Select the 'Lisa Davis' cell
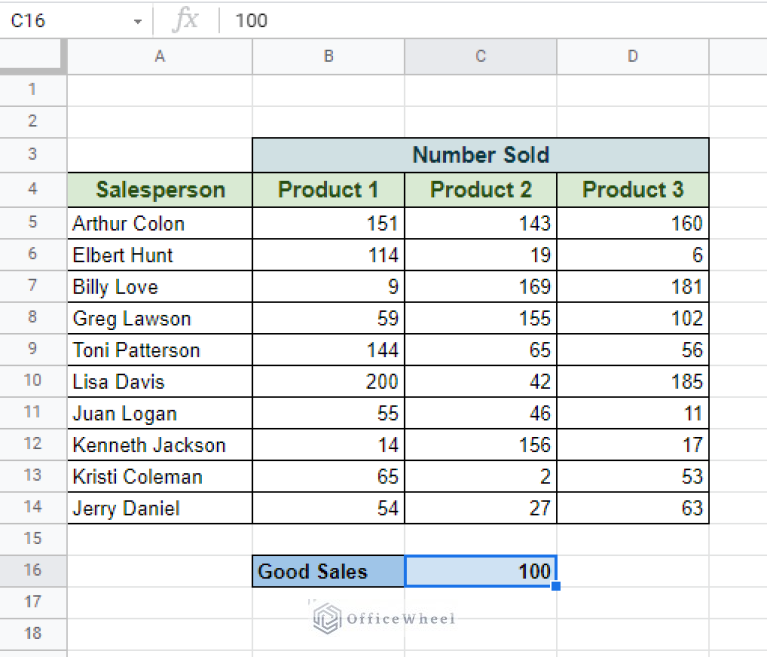767x657 pixels. coord(160,381)
